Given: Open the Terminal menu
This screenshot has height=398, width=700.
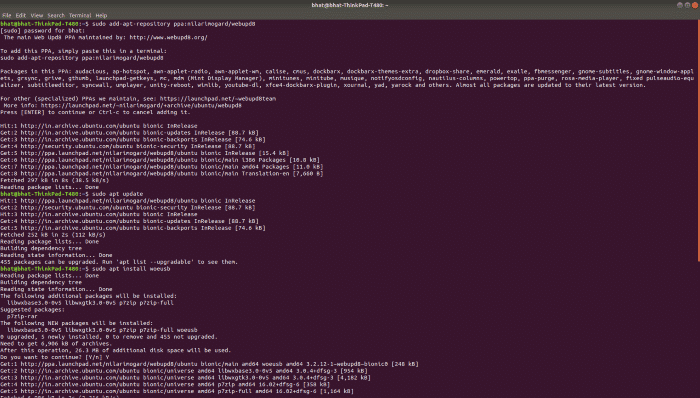Looking at the screenshot, I should 80,15.
